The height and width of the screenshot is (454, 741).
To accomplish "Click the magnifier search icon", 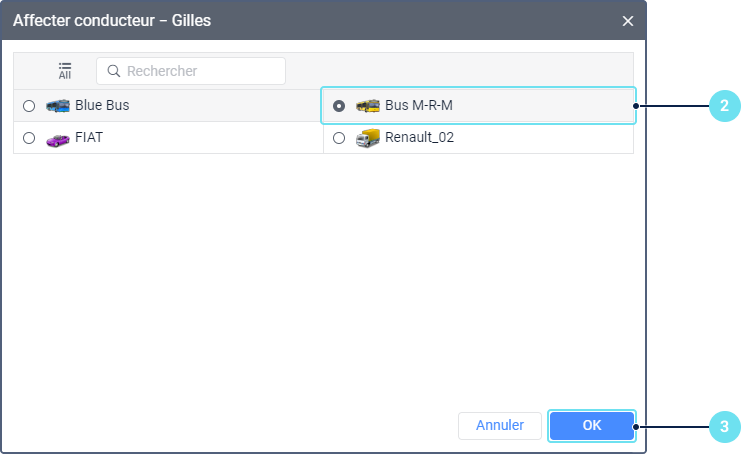I will click(113, 71).
